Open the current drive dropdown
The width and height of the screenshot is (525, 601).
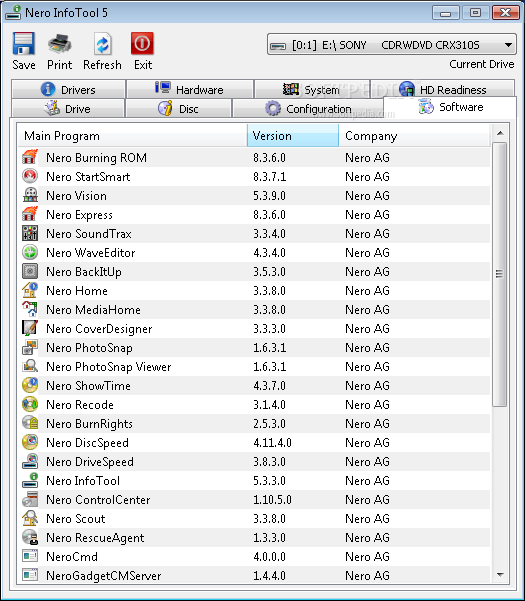pyautogui.click(x=392, y=45)
